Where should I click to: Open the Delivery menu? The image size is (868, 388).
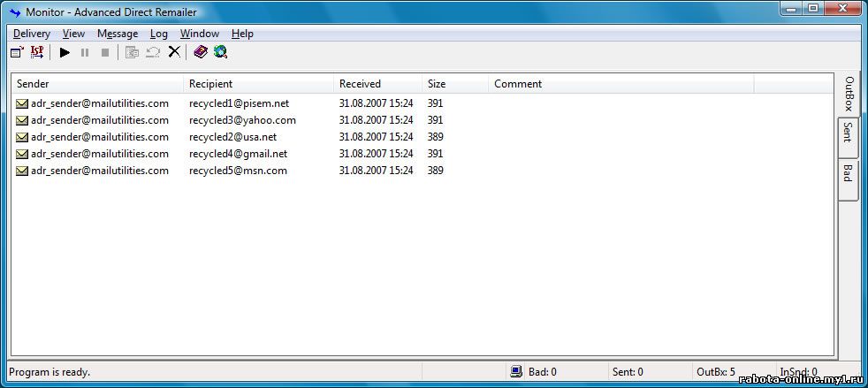(x=32, y=34)
